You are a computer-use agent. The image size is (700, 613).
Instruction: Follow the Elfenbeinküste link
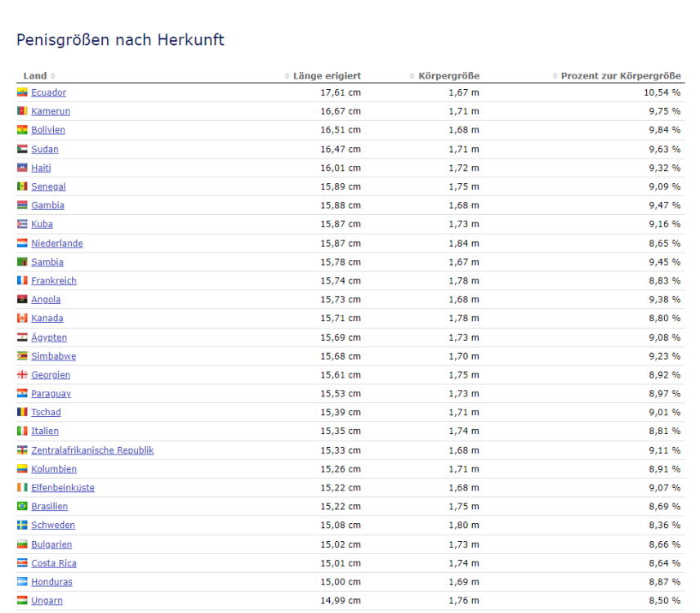63,488
